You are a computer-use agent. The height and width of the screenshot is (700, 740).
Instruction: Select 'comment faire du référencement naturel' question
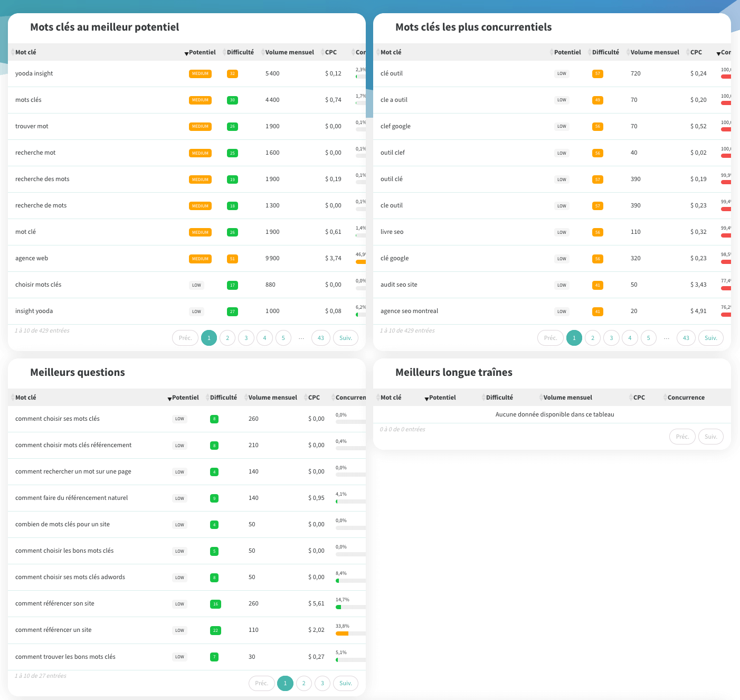click(x=71, y=498)
